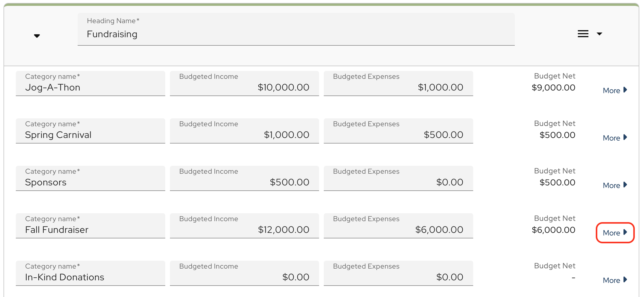Image resolution: width=644 pixels, height=297 pixels.
Task: Collapse the Fundraising heading section
Action: point(37,36)
